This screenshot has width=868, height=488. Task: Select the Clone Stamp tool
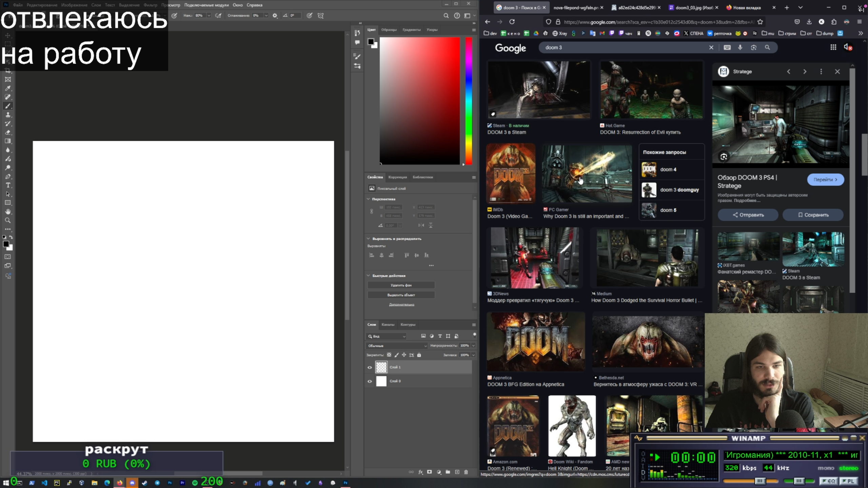pos(8,115)
